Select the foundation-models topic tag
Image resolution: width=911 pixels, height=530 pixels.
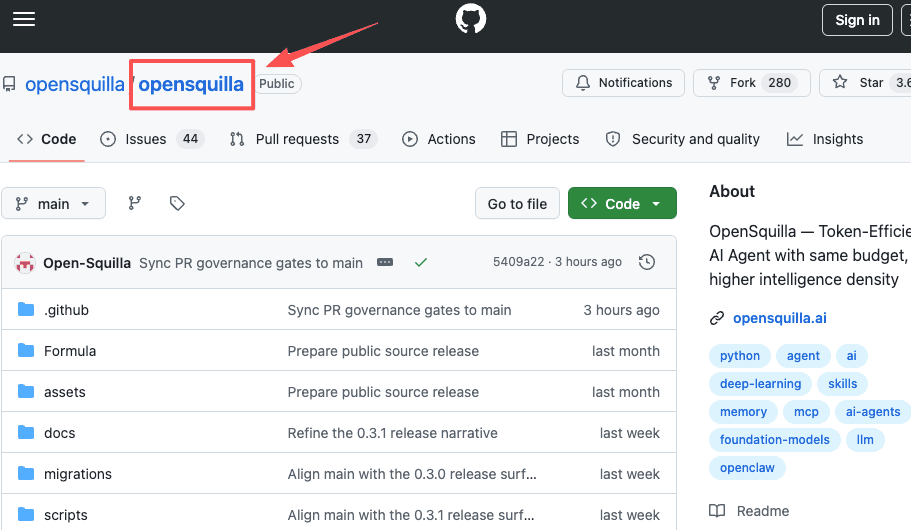pos(774,440)
